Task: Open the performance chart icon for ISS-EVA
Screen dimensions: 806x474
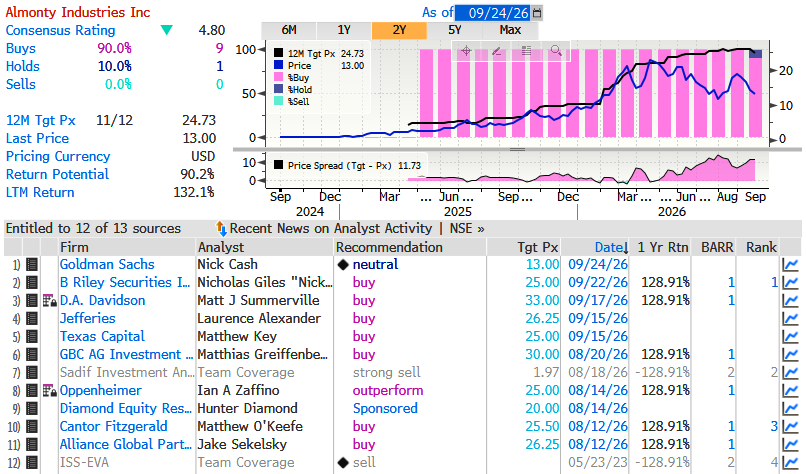Action: coord(790,462)
